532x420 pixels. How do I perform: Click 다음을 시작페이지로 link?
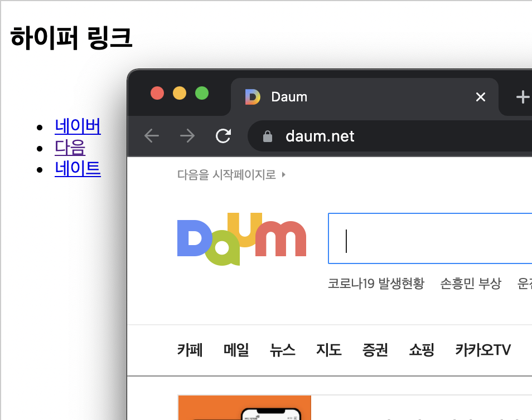coord(226,175)
